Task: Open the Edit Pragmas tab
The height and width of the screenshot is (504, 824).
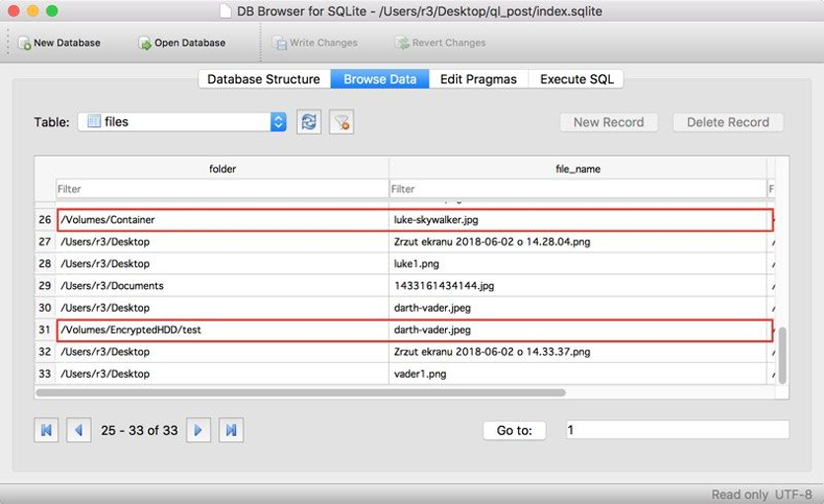Action: click(478, 79)
